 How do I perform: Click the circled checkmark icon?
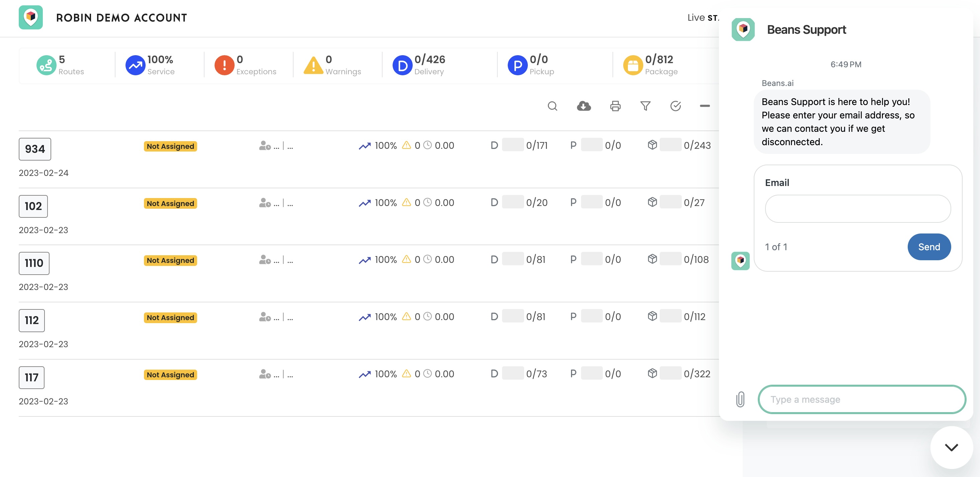click(675, 106)
